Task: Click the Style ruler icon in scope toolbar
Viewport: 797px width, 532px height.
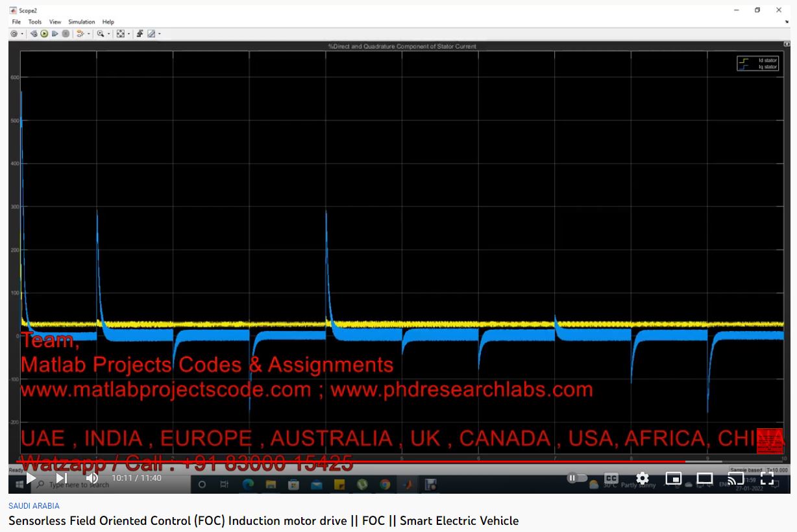Action: tap(151, 34)
